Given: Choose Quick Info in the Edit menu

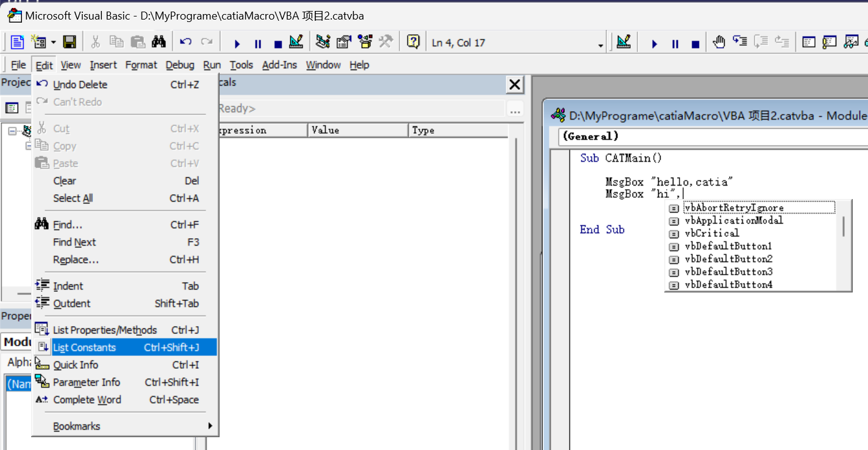Looking at the screenshot, I should point(125,365).
